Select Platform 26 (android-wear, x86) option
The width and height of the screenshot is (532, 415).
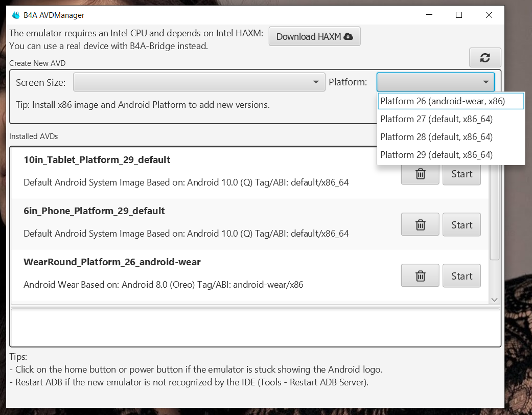coord(451,101)
